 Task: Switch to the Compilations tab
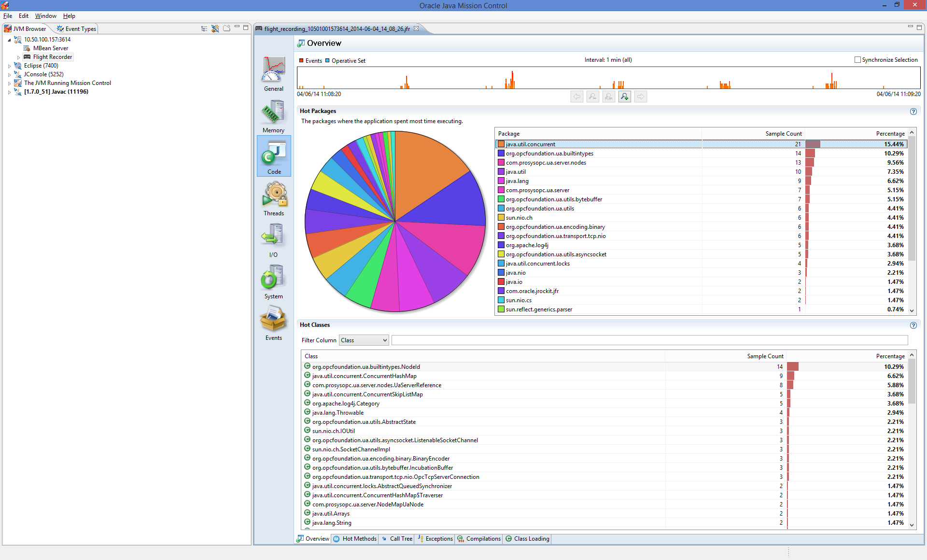click(479, 539)
